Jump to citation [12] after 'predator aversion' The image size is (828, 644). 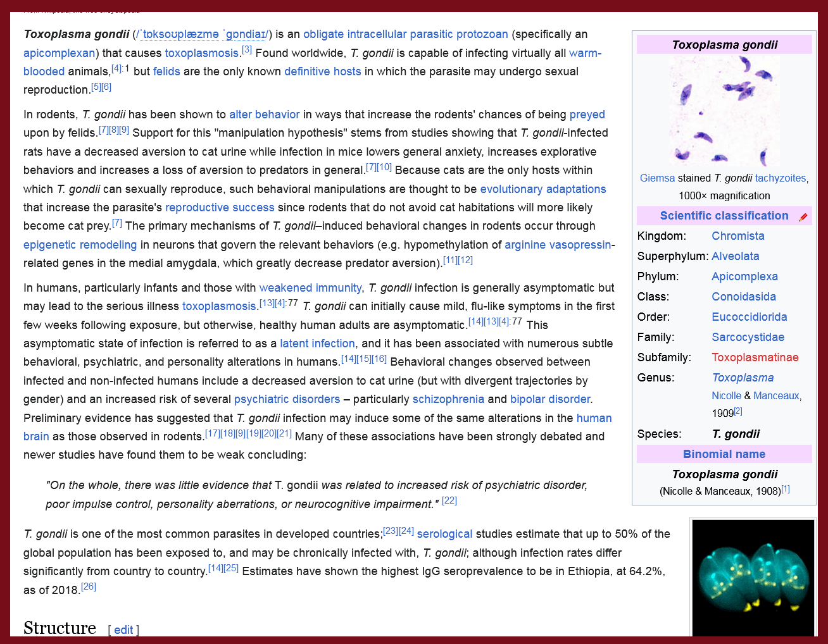[x=465, y=260]
